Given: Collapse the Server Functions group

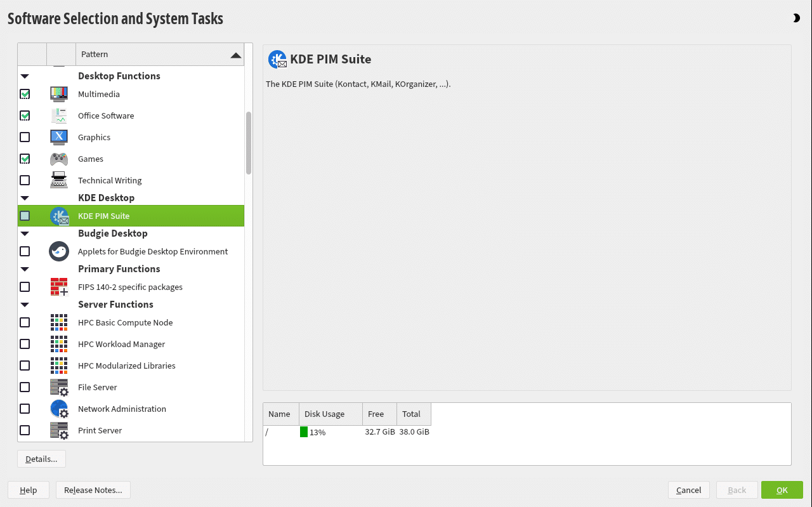Looking at the screenshot, I should pos(25,305).
